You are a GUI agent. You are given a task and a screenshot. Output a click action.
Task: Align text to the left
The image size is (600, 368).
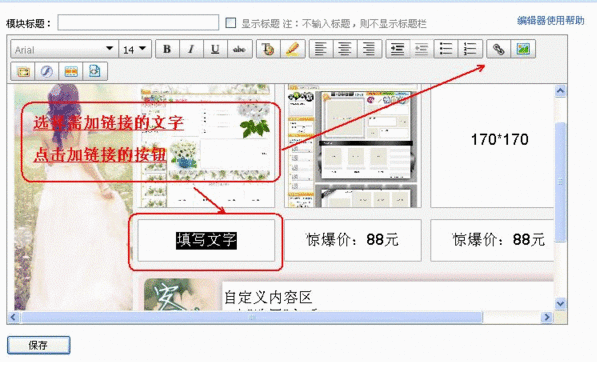pyautogui.click(x=321, y=49)
